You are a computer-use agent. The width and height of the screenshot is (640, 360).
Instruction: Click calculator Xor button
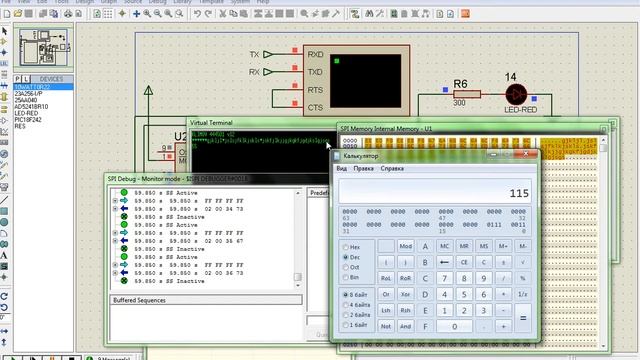(405, 294)
